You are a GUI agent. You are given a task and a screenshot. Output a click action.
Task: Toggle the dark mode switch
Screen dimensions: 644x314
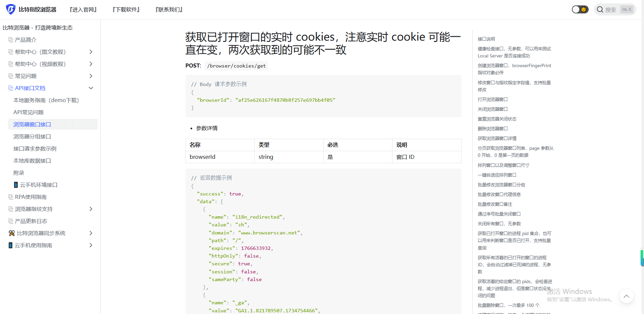point(580,9)
